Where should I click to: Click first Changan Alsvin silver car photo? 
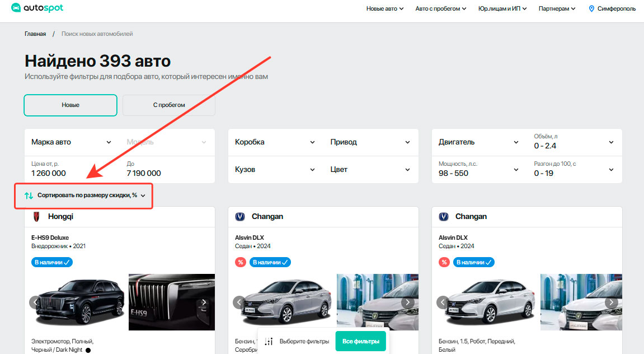click(286, 302)
